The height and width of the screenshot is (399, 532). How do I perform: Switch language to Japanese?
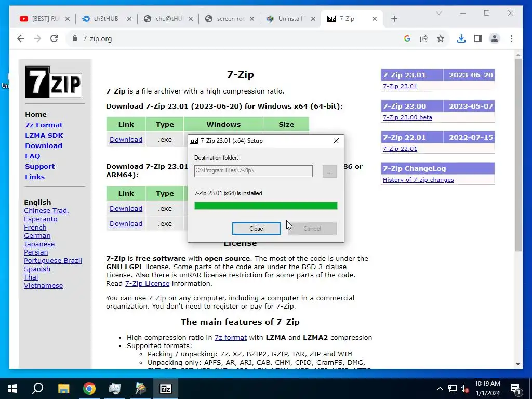click(39, 244)
